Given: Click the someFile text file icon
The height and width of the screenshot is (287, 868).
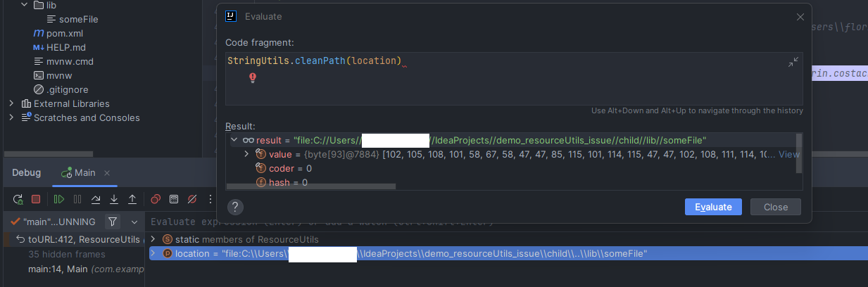Looking at the screenshot, I should [51, 19].
